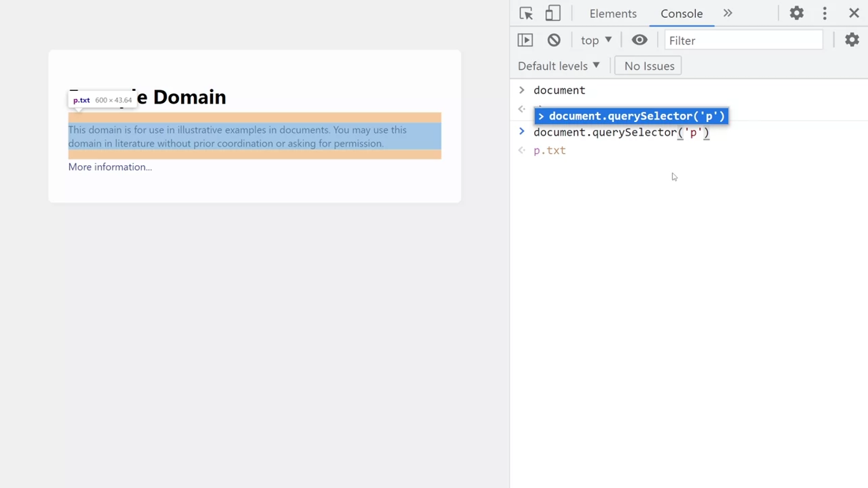
Task: Activate the inspect element picker tool
Action: (x=526, y=13)
